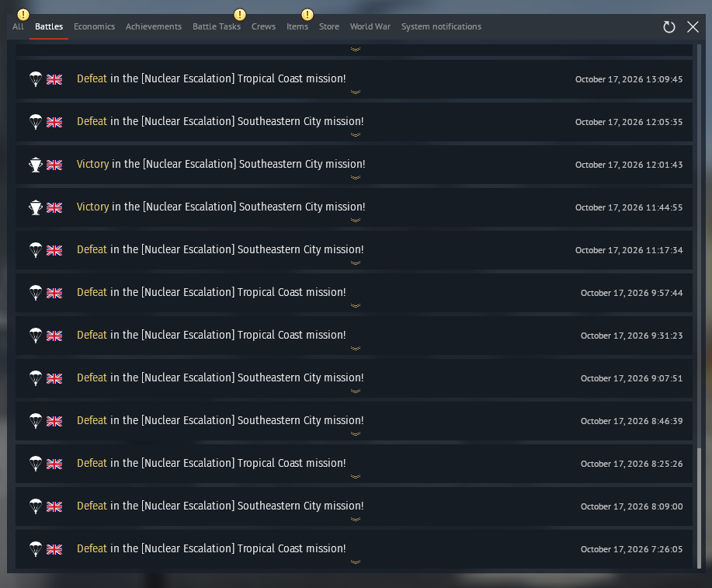
Task: Close the messages window
Action: (693, 27)
